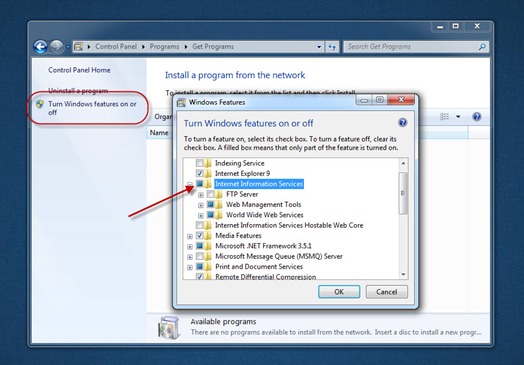Click the Back navigation arrow button

point(40,47)
